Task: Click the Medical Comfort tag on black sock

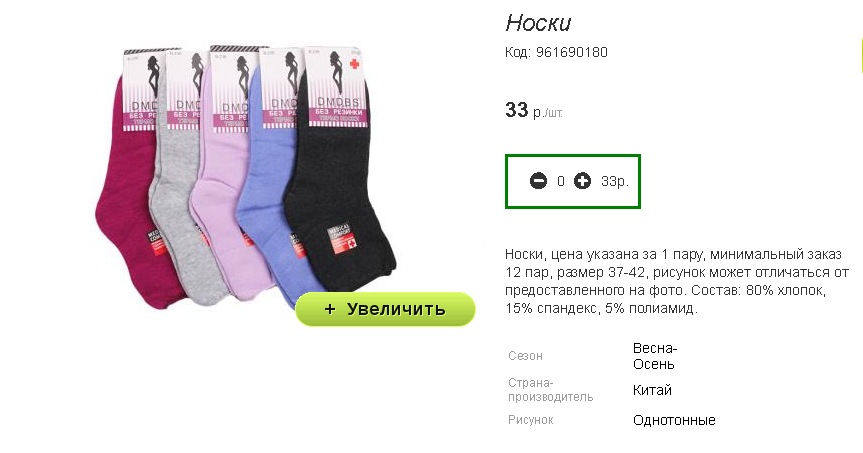Action: point(339,240)
